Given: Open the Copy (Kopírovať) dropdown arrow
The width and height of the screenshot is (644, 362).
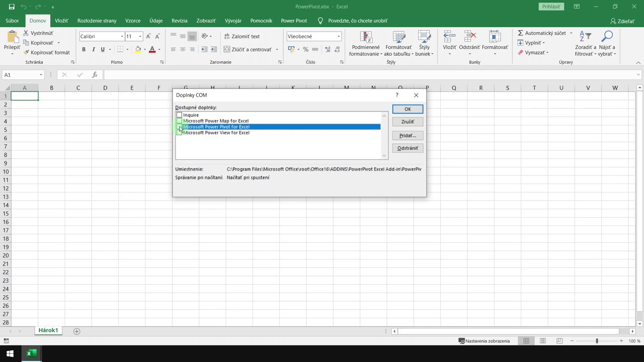Looking at the screenshot, I should coord(58,43).
